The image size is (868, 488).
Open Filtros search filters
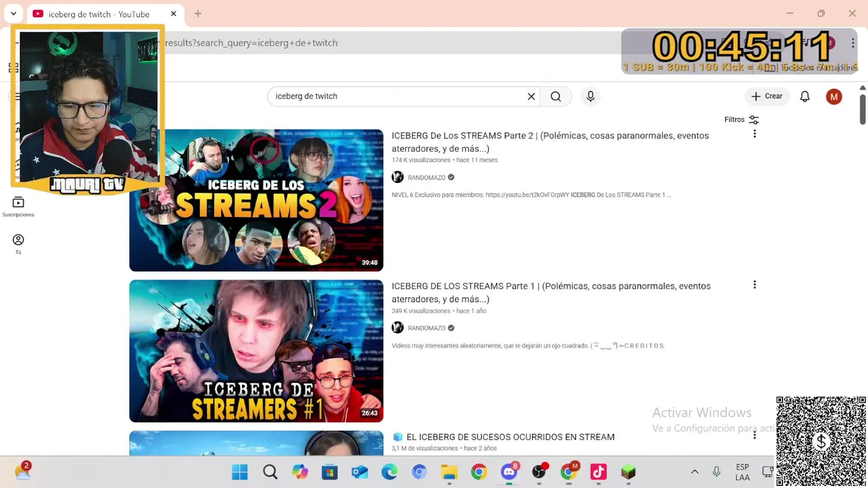tap(742, 119)
